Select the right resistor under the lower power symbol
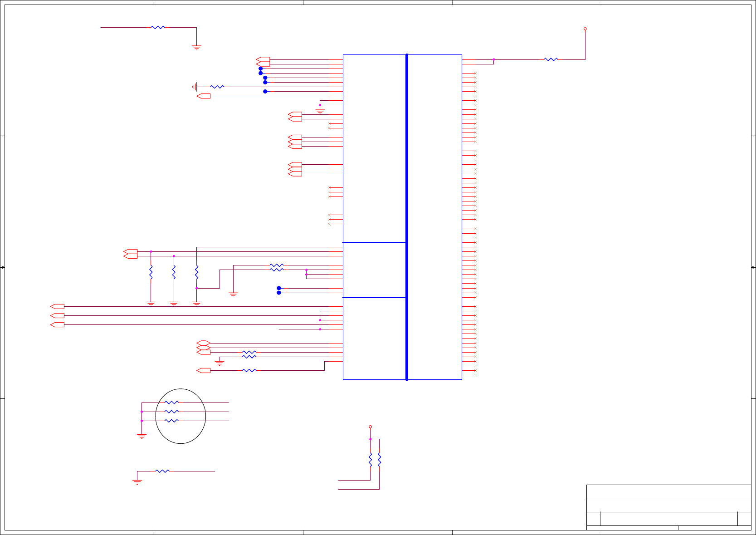Viewport: 756px width, 535px height. [379, 460]
